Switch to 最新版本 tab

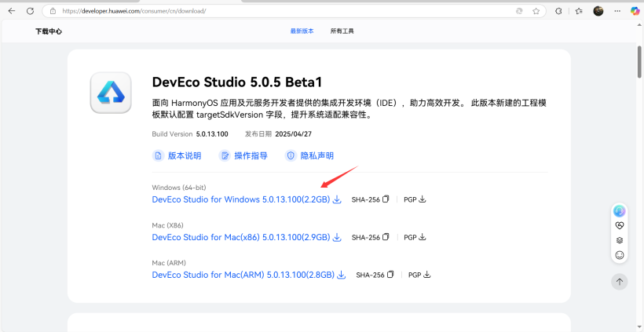pos(302,31)
